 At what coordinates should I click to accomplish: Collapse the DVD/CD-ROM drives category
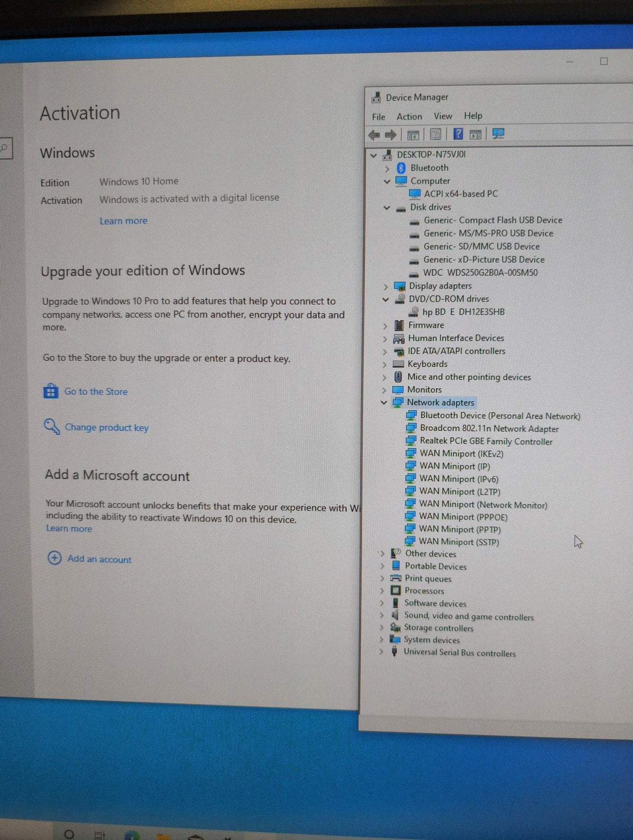(x=386, y=300)
